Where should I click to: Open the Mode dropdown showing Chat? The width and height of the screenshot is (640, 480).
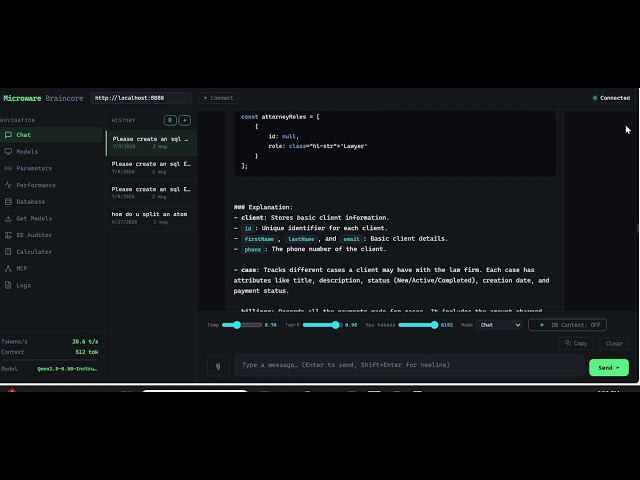coord(500,325)
